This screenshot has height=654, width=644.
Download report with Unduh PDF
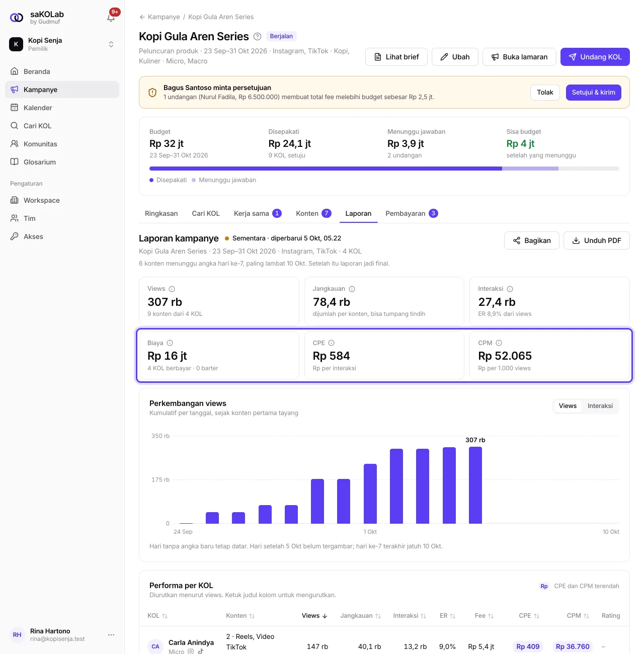coord(597,240)
